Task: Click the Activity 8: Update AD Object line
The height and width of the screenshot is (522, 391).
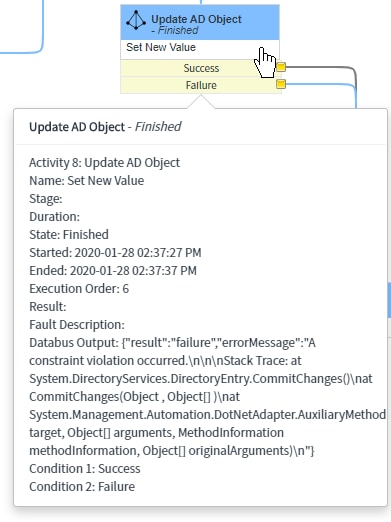Action: pos(105,163)
